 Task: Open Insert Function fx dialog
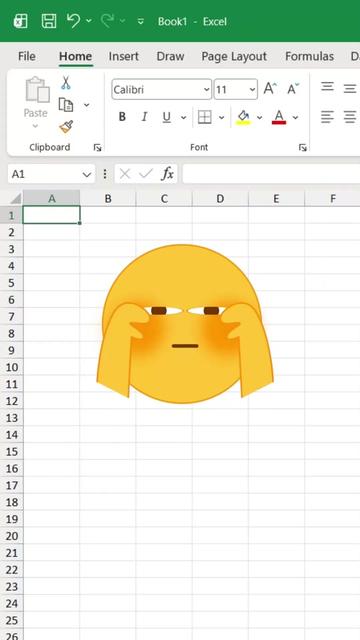(167, 174)
